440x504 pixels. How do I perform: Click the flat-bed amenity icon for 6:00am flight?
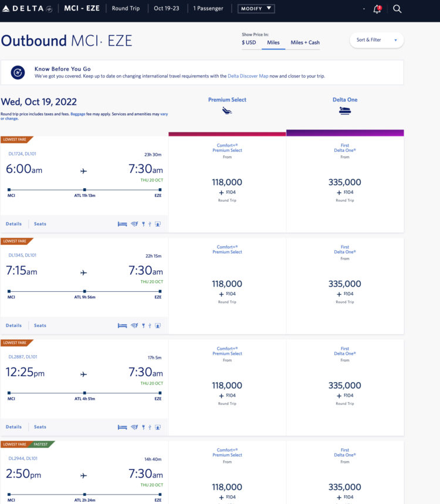[x=122, y=224]
